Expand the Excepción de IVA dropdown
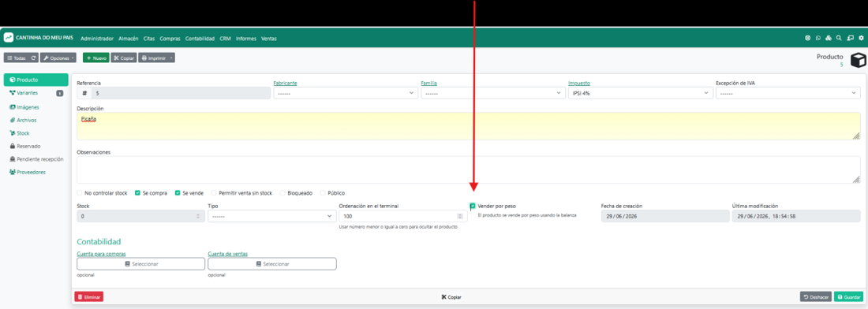The height and width of the screenshot is (309, 868). pos(788,94)
